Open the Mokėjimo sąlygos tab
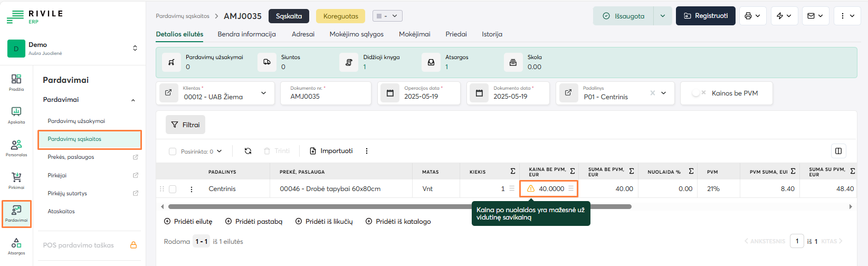This screenshot has width=868, height=266. pos(356,34)
